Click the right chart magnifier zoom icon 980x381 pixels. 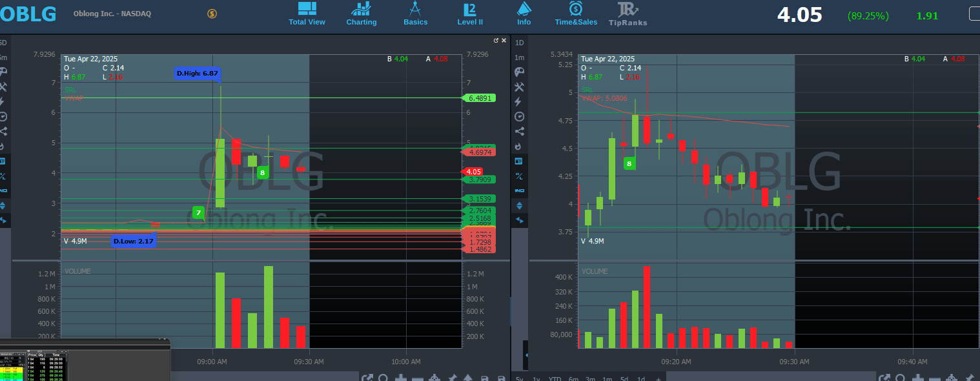tap(901, 378)
